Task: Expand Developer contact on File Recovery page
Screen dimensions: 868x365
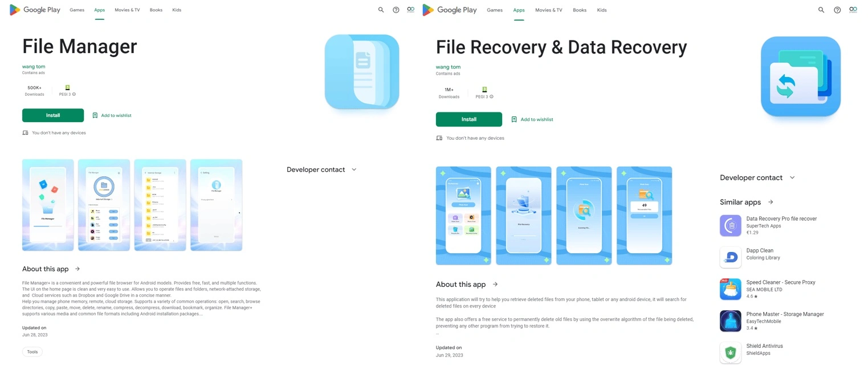Action: pos(757,177)
